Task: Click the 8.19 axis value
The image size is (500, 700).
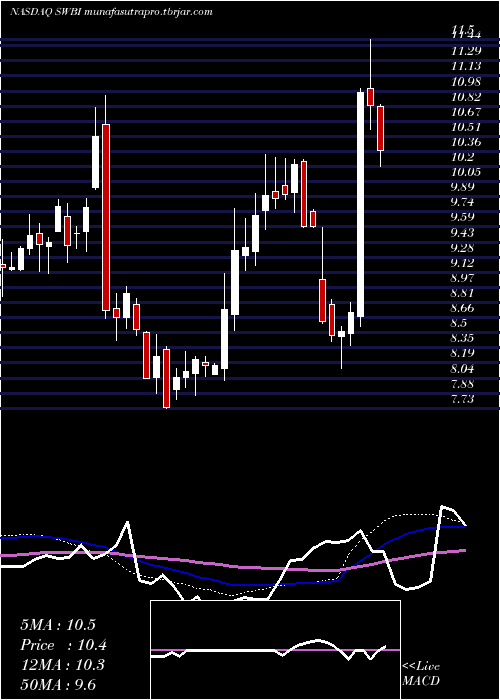Action: (462, 354)
